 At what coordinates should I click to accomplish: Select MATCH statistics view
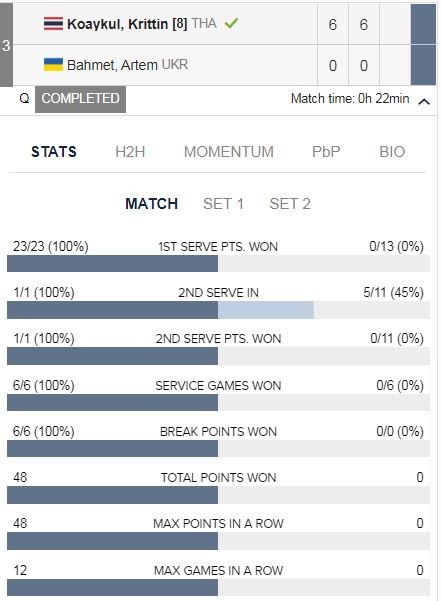coord(152,204)
